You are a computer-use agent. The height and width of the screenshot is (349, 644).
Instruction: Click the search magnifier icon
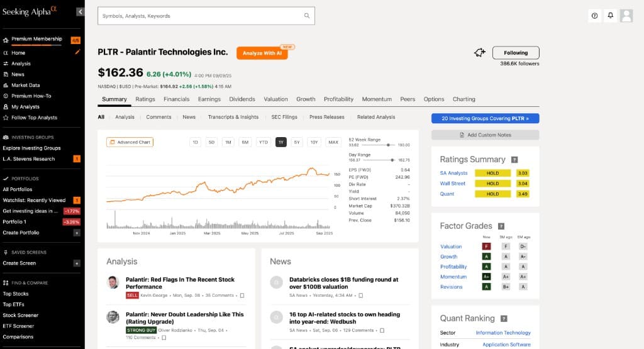click(x=307, y=16)
